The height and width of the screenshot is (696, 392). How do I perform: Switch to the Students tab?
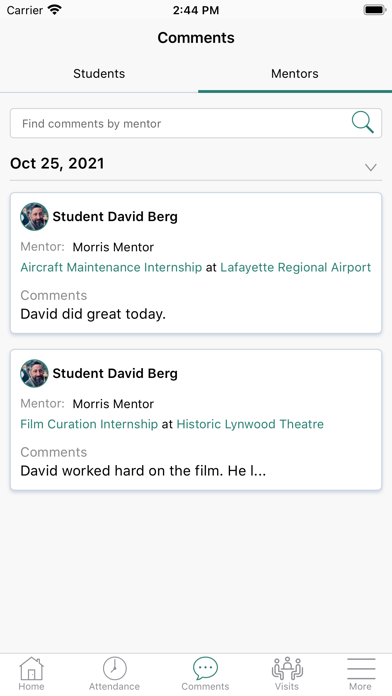click(x=99, y=73)
